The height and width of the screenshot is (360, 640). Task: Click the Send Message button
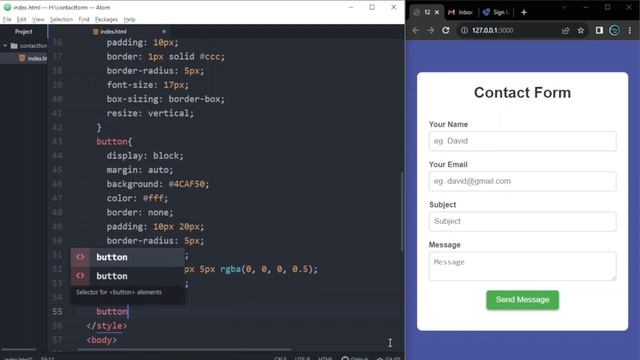coord(522,300)
